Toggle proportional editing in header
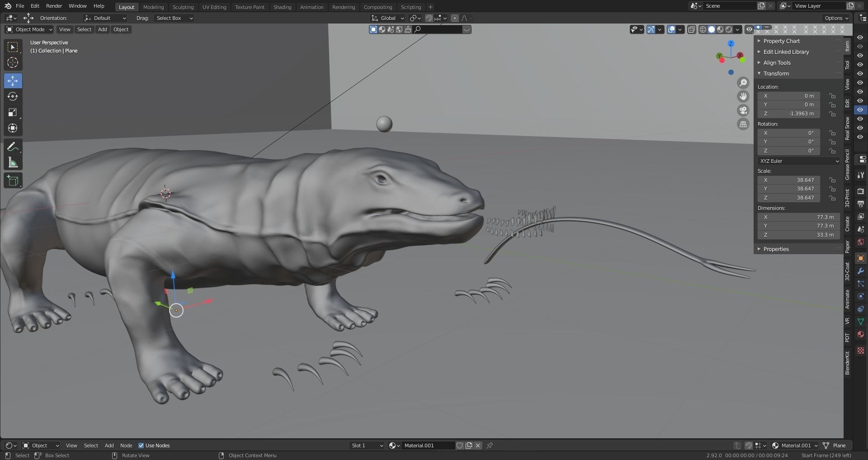 coord(454,18)
